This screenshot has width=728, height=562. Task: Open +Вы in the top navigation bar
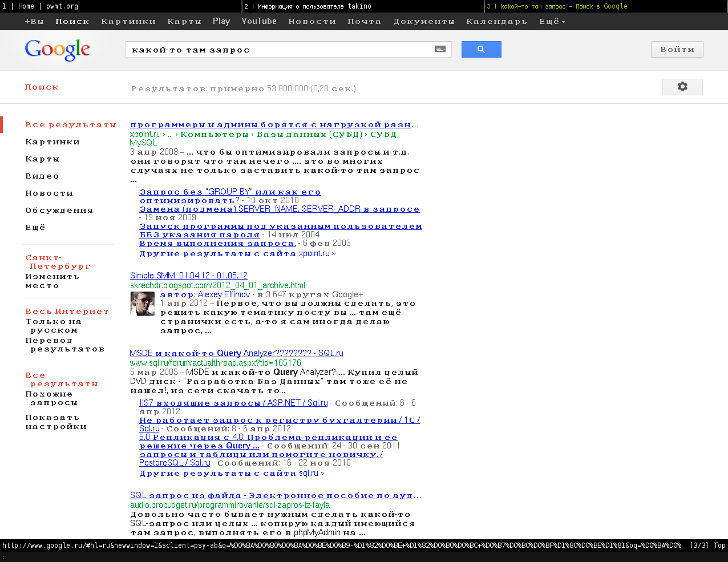tap(34, 22)
